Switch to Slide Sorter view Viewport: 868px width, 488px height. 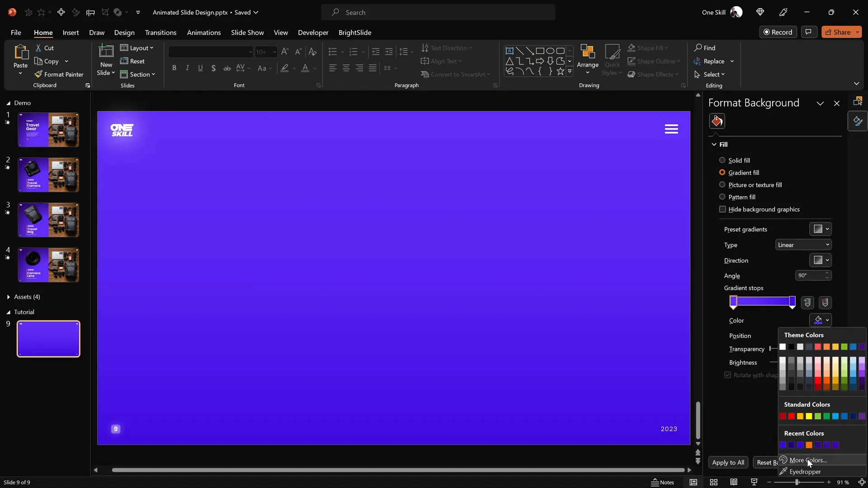click(714, 482)
